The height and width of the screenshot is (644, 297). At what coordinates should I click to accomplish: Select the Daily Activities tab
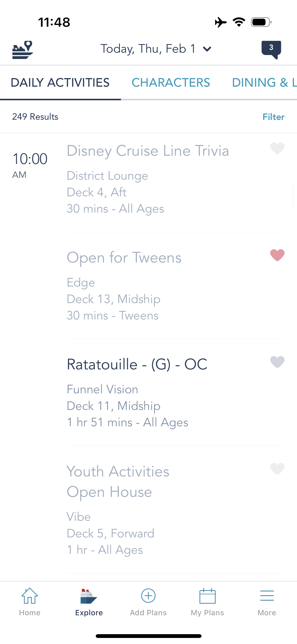(x=60, y=83)
